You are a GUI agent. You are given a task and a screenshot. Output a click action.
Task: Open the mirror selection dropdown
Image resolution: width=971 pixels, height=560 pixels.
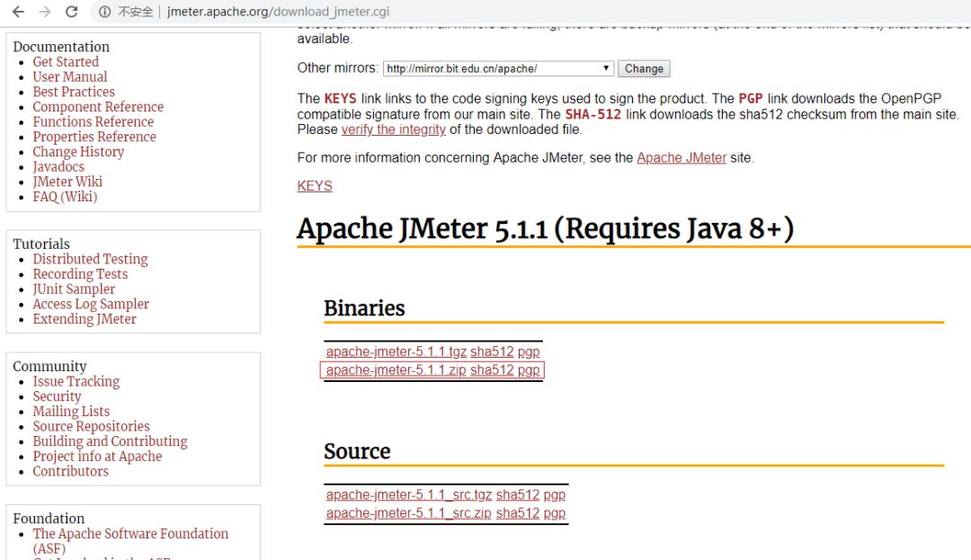498,68
